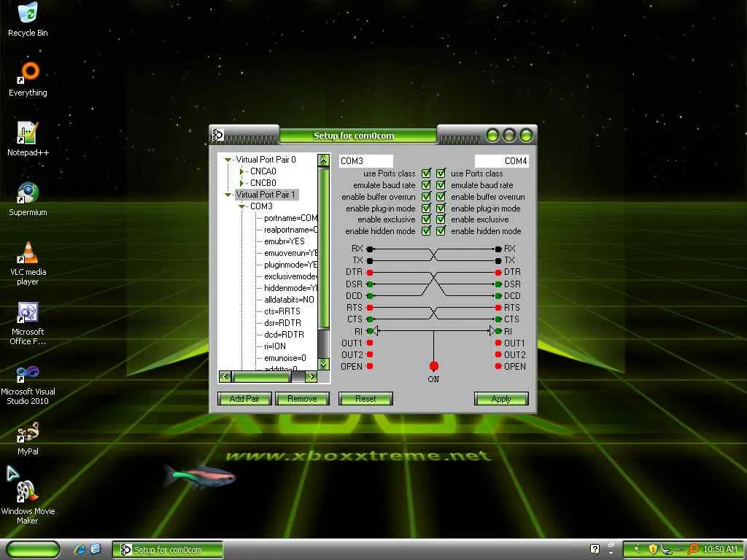Click tree scroll down arrow

pos(323,365)
